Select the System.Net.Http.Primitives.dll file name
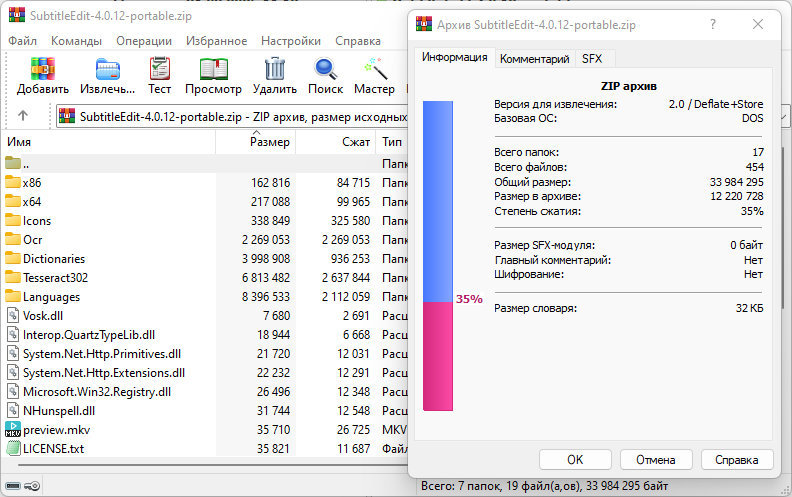This screenshot has width=792, height=497. point(102,354)
